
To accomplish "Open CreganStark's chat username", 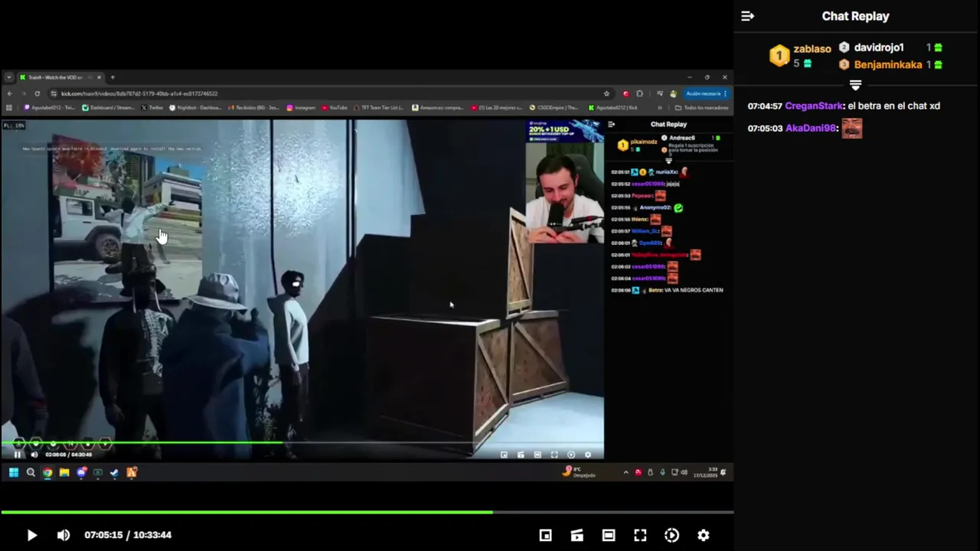I will coord(814,106).
